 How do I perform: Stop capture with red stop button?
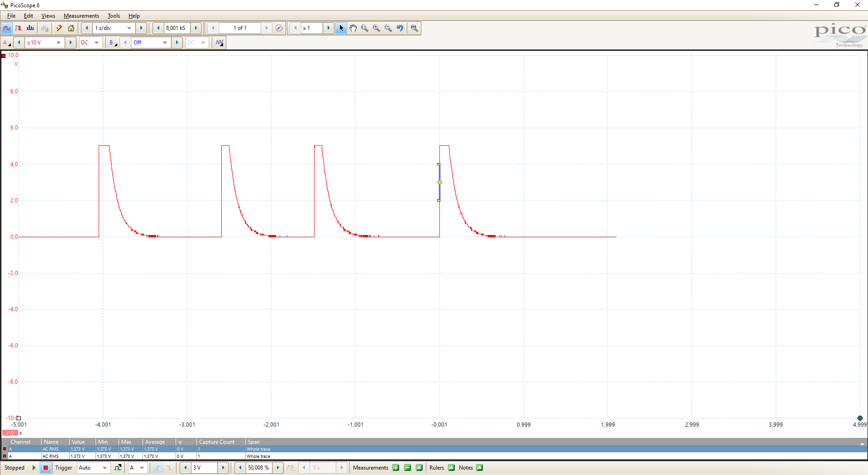click(46, 468)
